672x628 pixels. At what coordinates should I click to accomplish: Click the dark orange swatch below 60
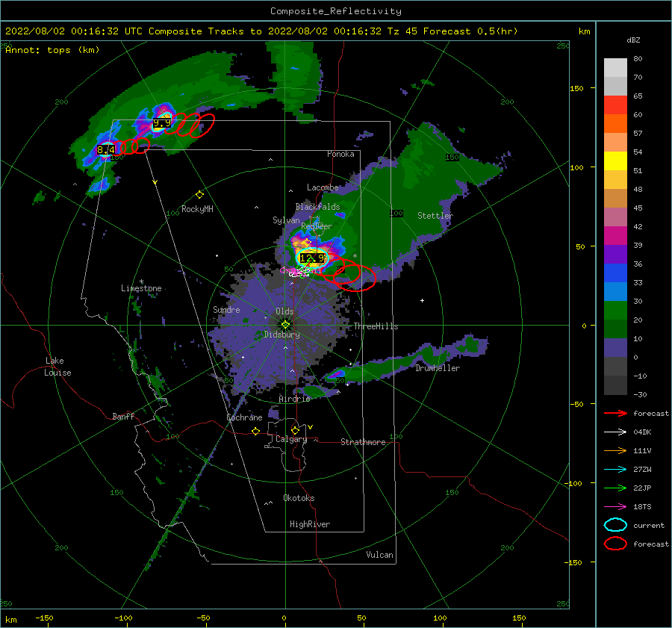615,124
